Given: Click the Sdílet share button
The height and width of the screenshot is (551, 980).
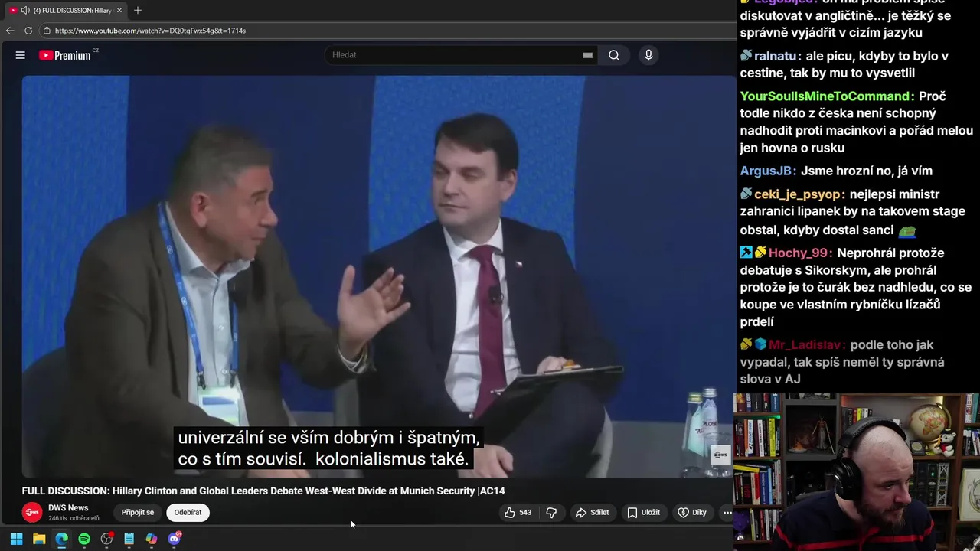Looking at the screenshot, I should coord(592,512).
